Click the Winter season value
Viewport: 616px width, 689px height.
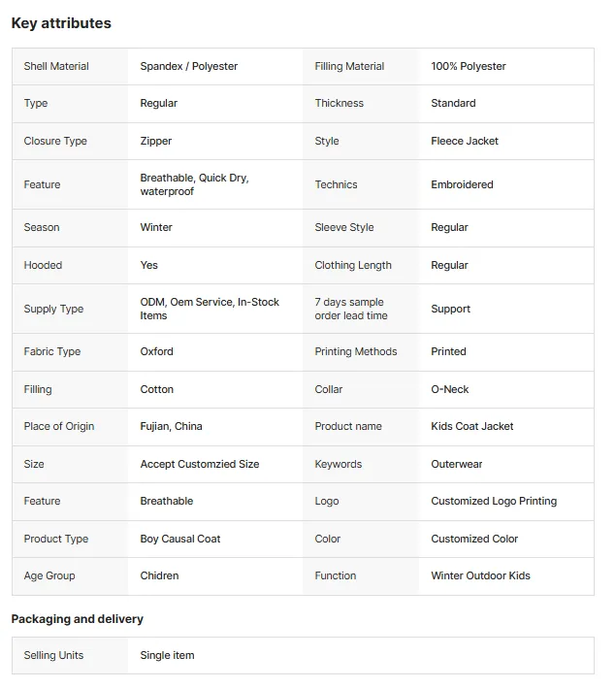click(x=156, y=227)
